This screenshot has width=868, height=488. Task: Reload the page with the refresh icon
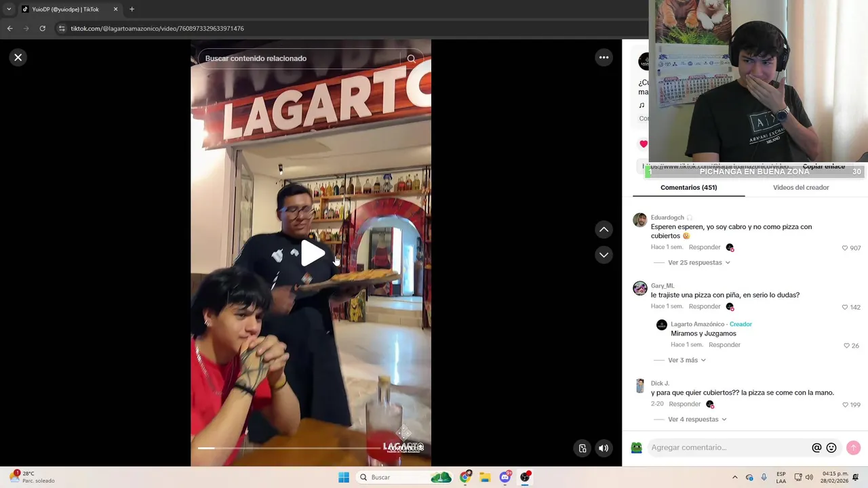(42, 28)
